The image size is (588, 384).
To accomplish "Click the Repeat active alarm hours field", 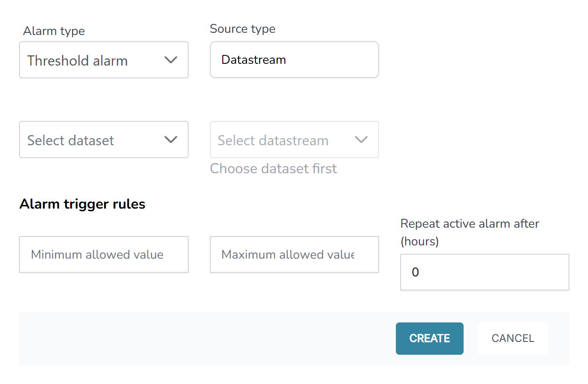I will [484, 272].
